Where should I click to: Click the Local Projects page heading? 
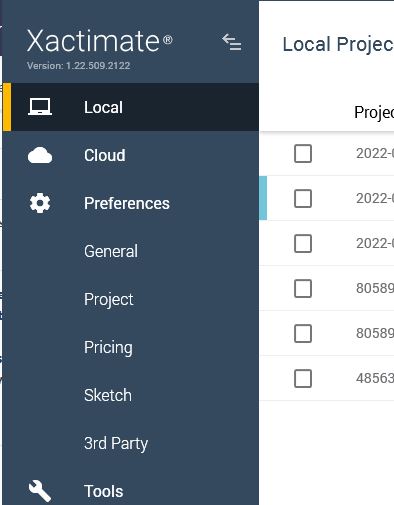point(338,45)
